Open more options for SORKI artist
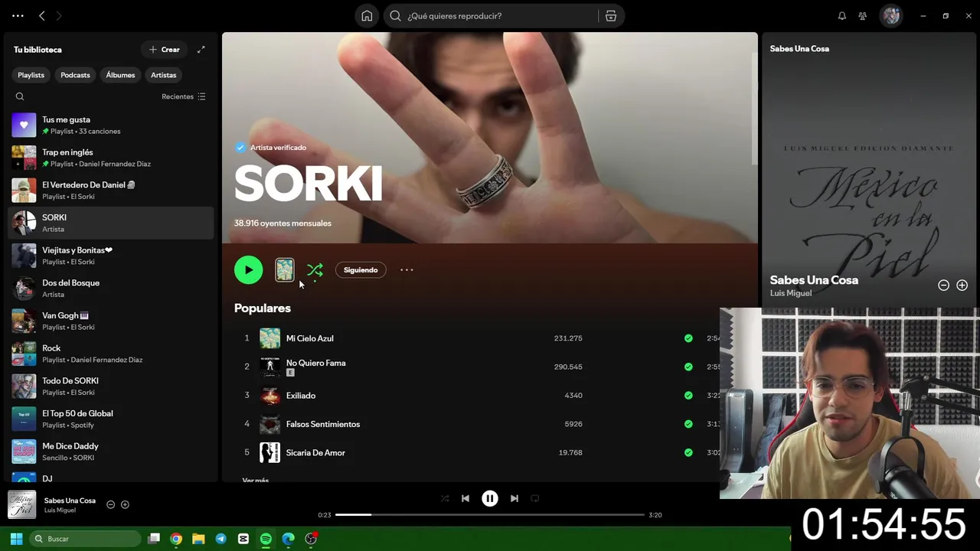 click(407, 269)
